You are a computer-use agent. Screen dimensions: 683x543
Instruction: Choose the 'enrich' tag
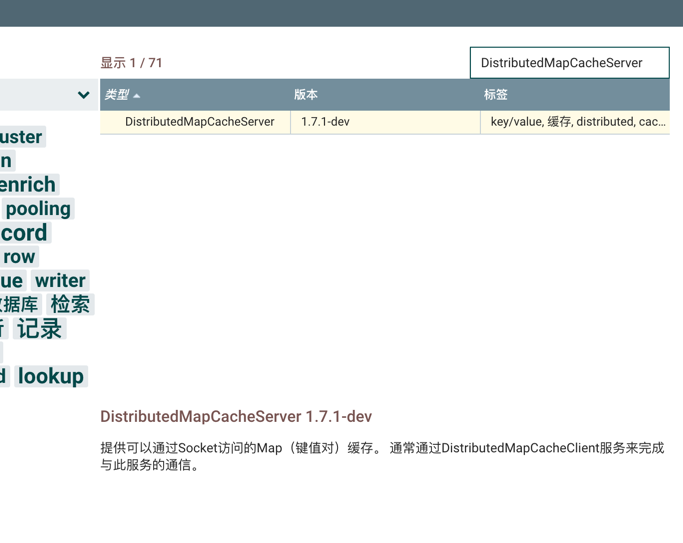pyautogui.click(x=28, y=184)
